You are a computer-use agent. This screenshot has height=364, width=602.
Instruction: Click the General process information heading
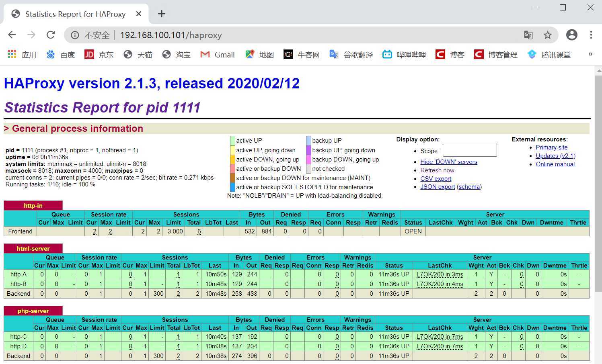[78, 129]
